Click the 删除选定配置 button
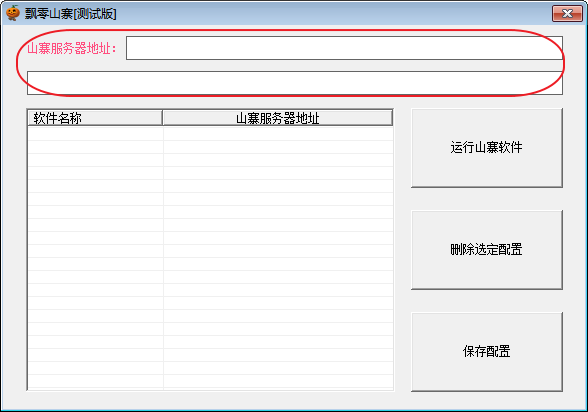Image resolution: width=588 pixels, height=412 pixels. (487, 250)
